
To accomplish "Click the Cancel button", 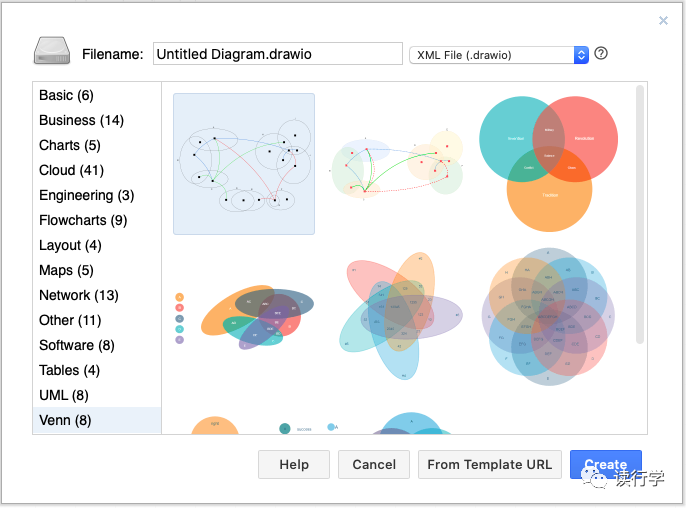I will click(374, 464).
